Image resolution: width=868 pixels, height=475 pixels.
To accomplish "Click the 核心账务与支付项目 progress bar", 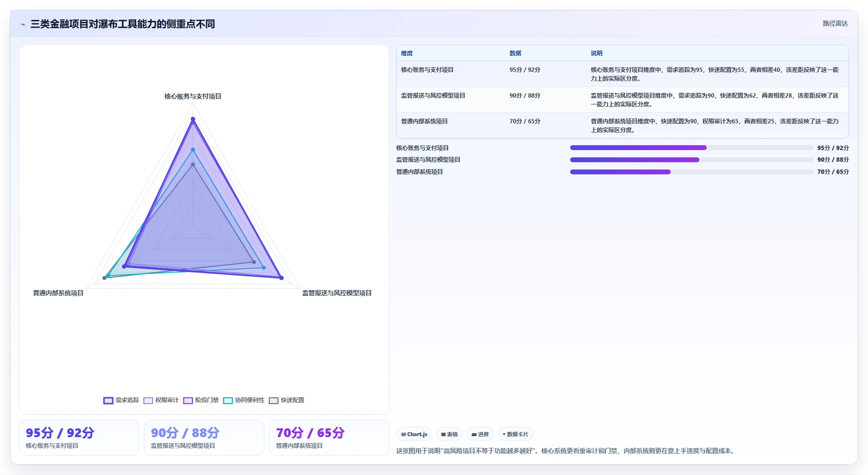I will pyautogui.click(x=691, y=148).
